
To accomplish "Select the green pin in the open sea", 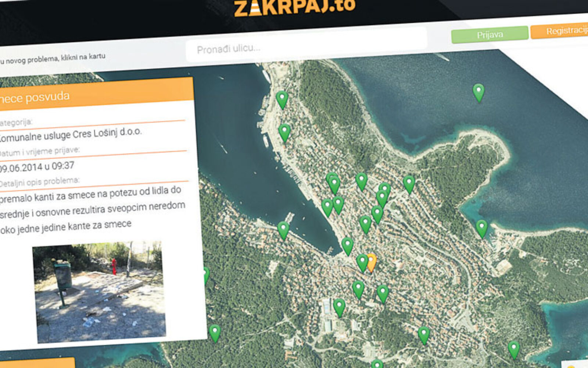I will [x=478, y=92].
